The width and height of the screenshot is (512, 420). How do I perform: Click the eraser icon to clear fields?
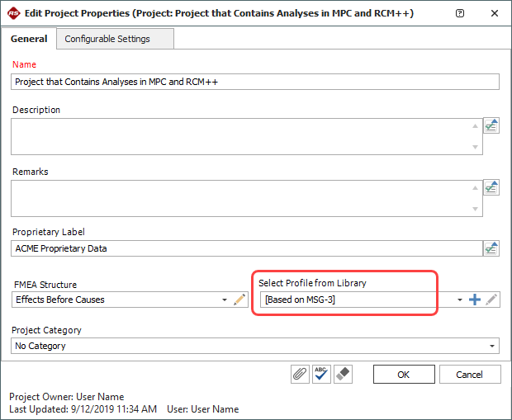(x=344, y=374)
